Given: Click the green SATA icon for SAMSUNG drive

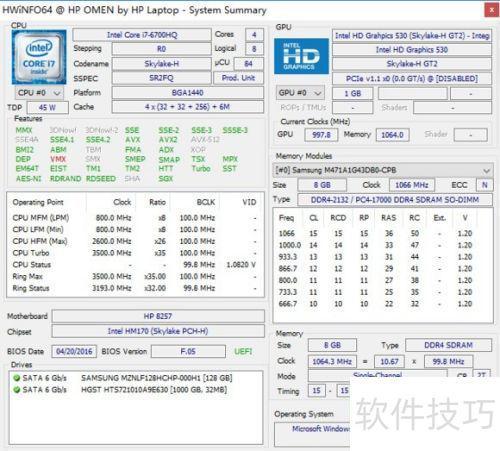Looking at the screenshot, I should point(16,378).
